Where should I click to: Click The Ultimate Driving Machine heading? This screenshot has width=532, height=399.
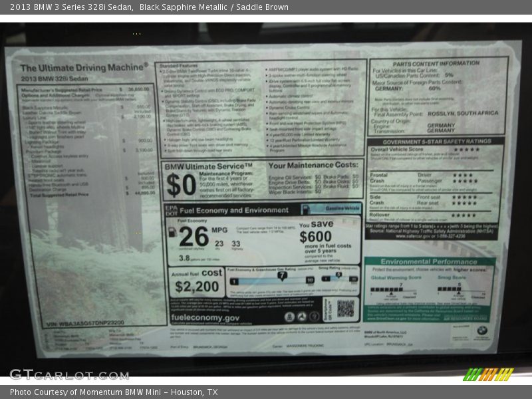(84, 68)
